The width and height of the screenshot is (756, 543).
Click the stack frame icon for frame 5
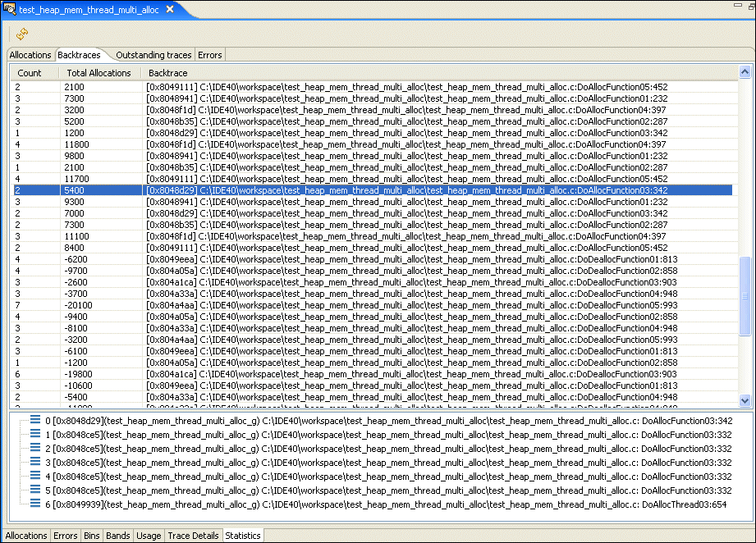pos(34,490)
